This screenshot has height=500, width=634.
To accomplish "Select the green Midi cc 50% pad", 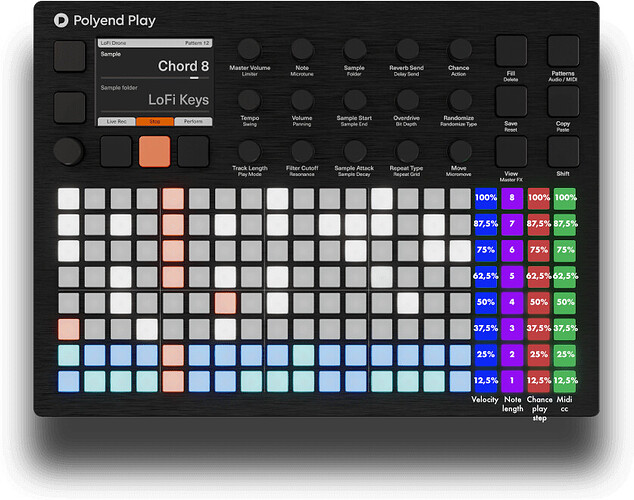I will (565, 302).
